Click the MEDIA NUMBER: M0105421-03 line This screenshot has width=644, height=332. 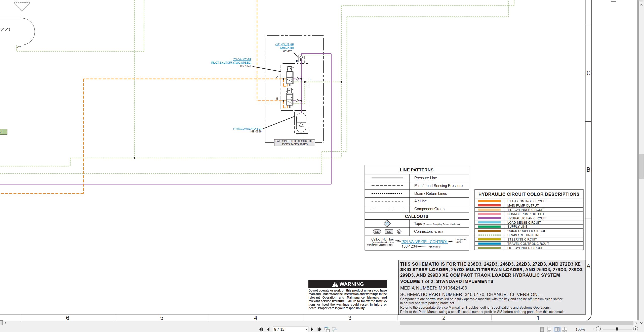pyautogui.click(x=433, y=288)
